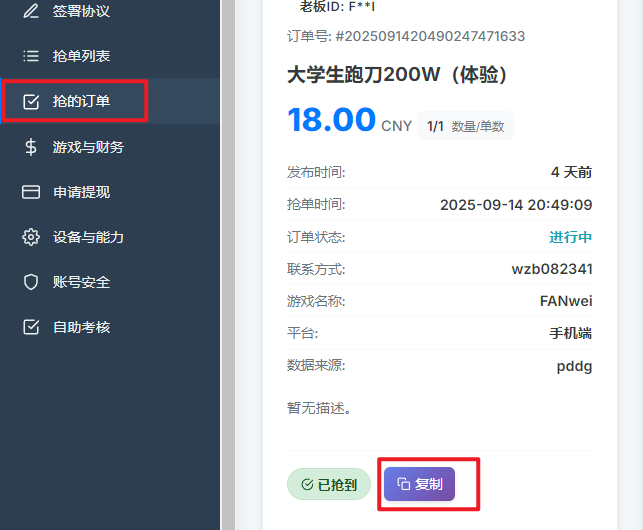Click the 抢单时间 timestamp 2025-09-14 20:49:09
This screenshot has width=643, height=530.
click(x=516, y=205)
